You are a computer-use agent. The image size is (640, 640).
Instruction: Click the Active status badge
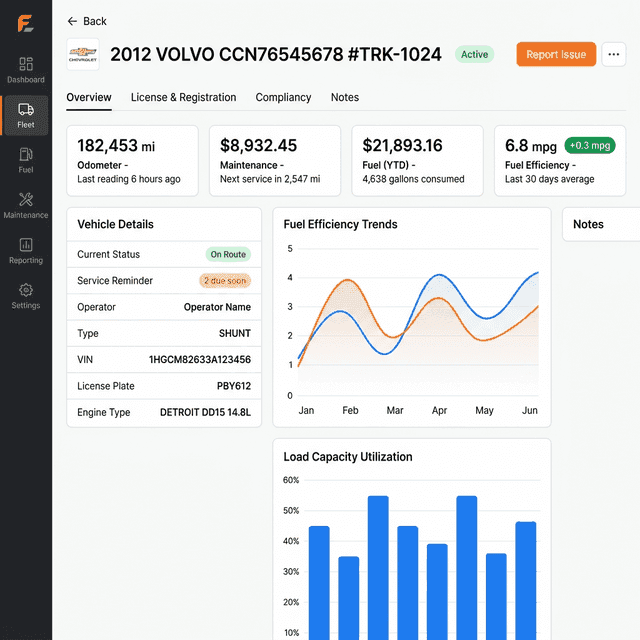(x=474, y=54)
